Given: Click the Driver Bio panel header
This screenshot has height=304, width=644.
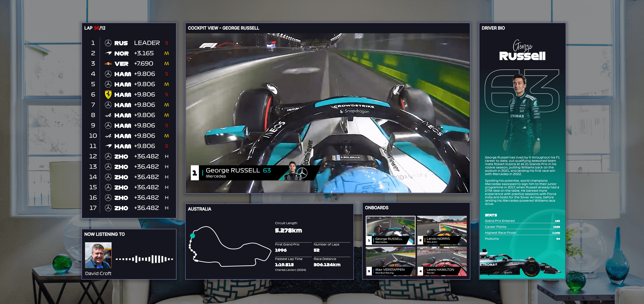Looking at the screenshot, I should (x=493, y=28).
